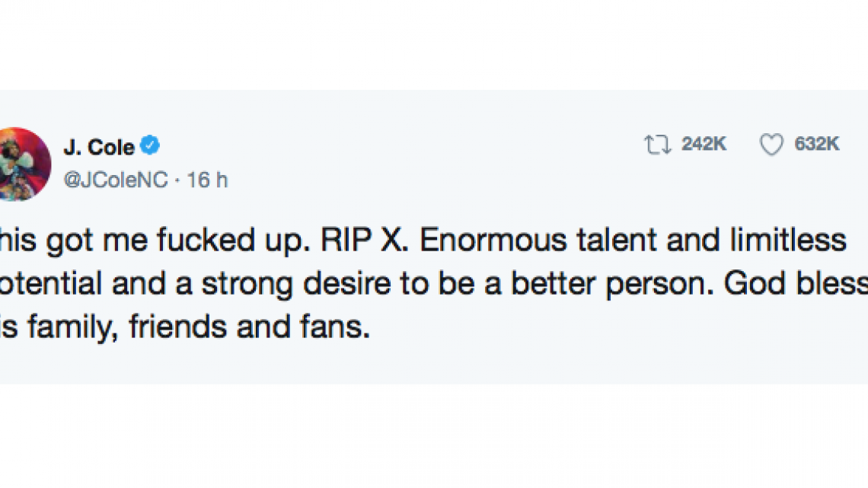
Task: Click the retweet arrows icon
Action: coord(656,145)
